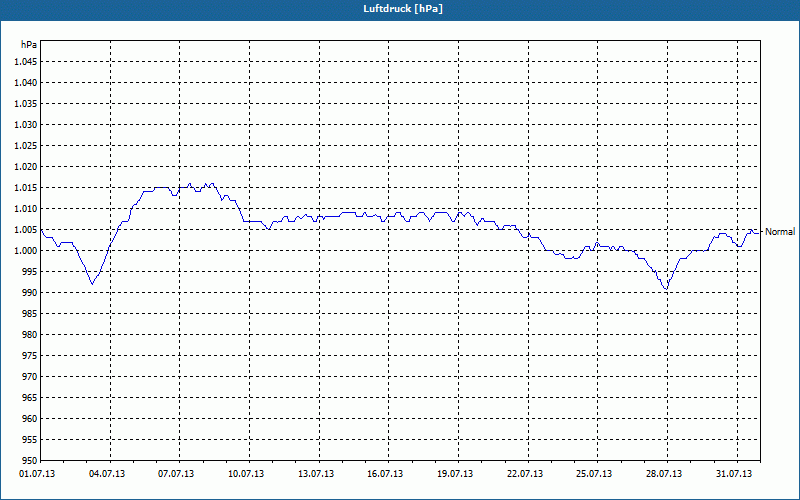Click the 1.015 y-axis label
The width and height of the screenshot is (800, 500).
(x=26, y=188)
